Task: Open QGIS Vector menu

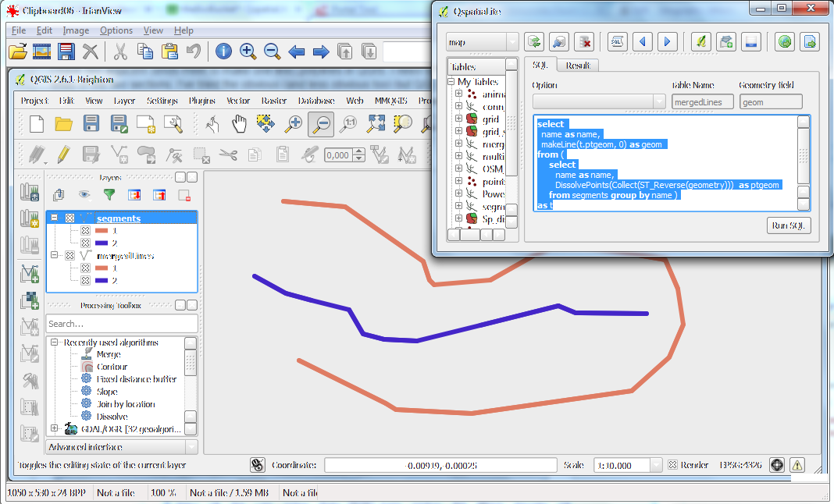Action: tap(237, 101)
